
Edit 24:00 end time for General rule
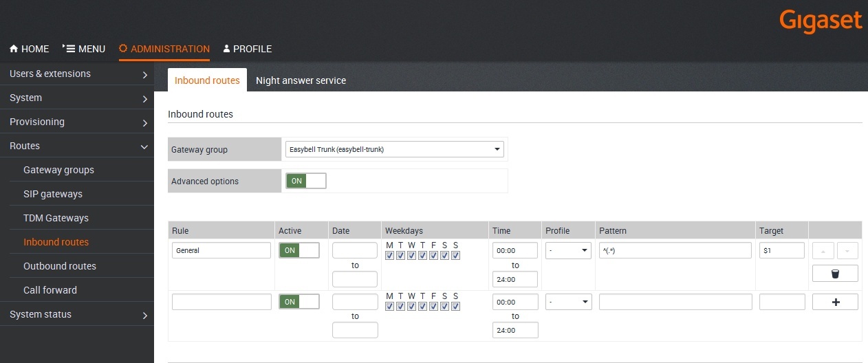pyautogui.click(x=515, y=278)
